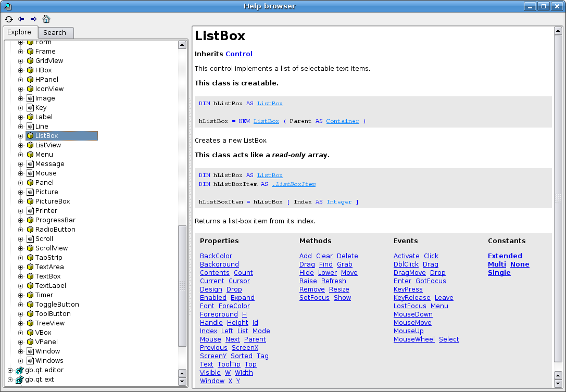This screenshot has width=566, height=392.
Task: Click the reload toolbar icon
Action: [x=9, y=19]
